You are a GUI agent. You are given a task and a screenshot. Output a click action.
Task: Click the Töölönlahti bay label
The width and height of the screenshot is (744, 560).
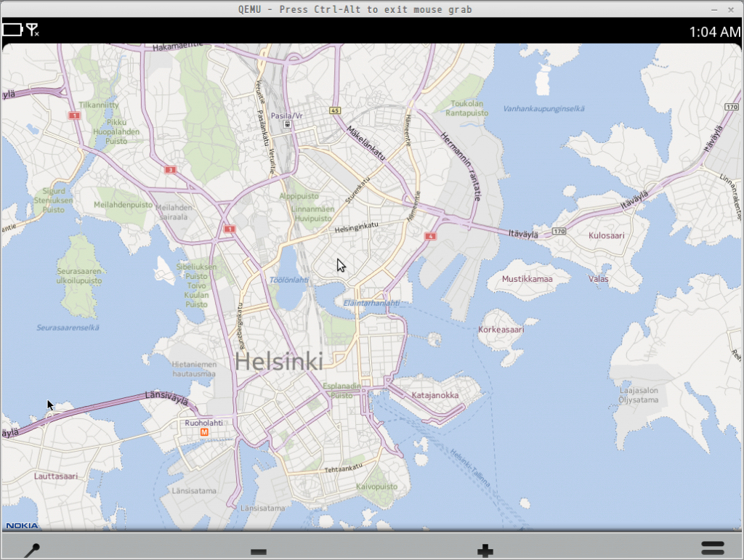[289, 280]
